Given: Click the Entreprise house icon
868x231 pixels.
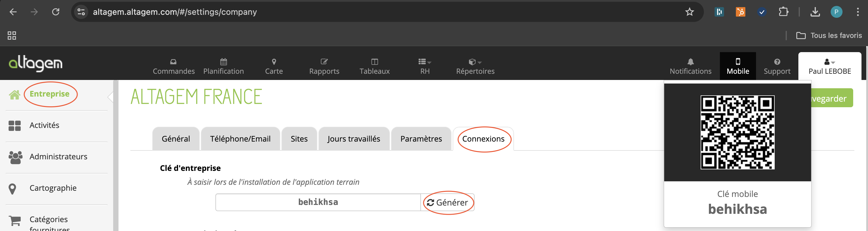Looking at the screenshot, I should (15, 95).
